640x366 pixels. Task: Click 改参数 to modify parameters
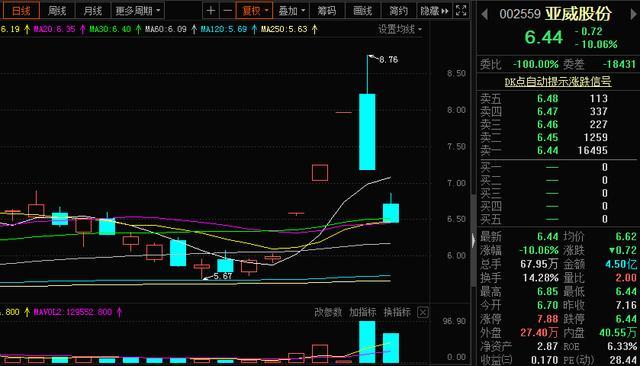328,313
